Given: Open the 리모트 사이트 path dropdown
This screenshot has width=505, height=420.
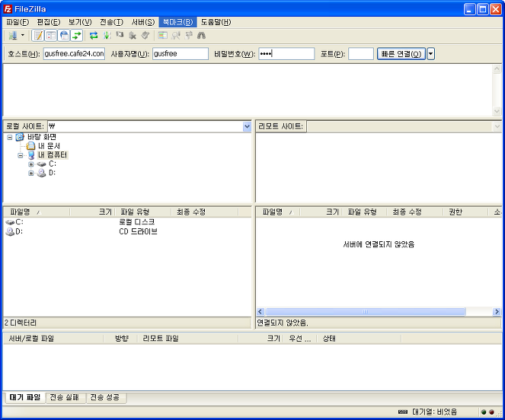Looking at the screenshot, I should pyautogui.click(x=497, y=126).
